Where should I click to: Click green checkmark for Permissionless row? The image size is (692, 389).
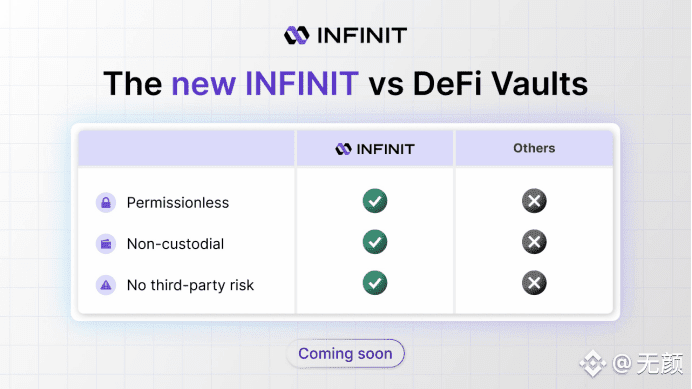click(x=375, y=201)
